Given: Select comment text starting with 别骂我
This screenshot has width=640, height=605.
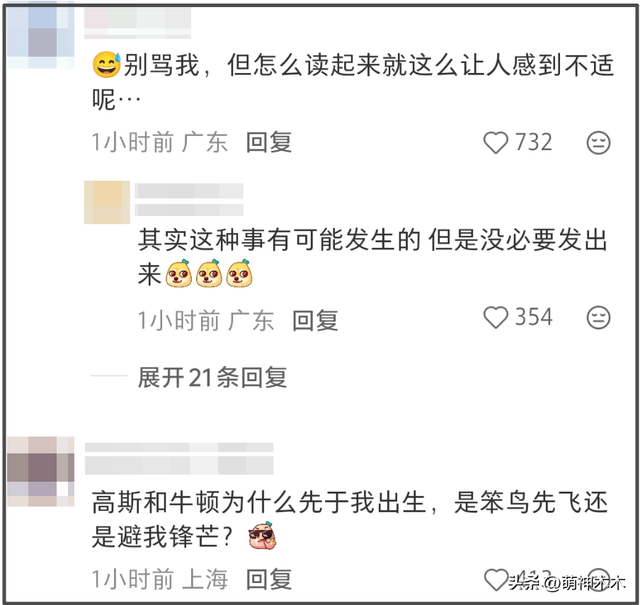Looking at the screenshot, I should click(x=353, y=83).
